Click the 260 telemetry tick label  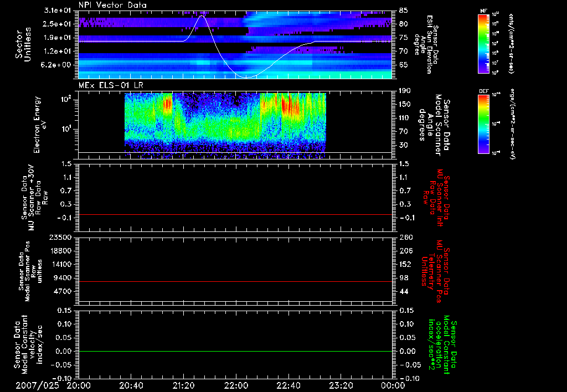pyautogui.click(x=405, y=237)
